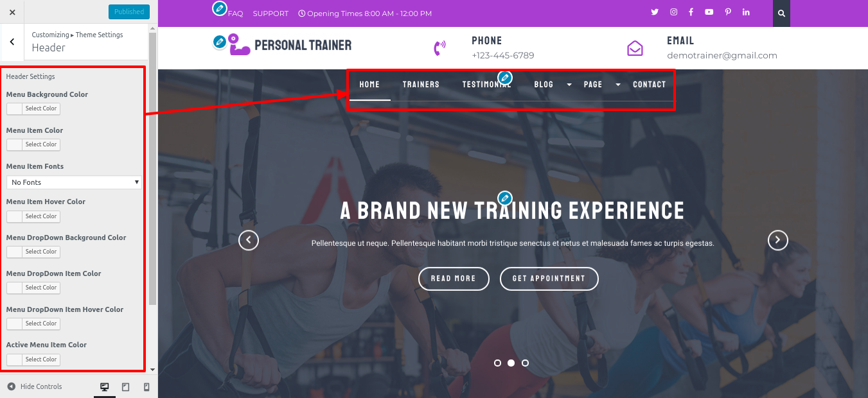Open Menu Item Fonts dropdown

point(74,182)
